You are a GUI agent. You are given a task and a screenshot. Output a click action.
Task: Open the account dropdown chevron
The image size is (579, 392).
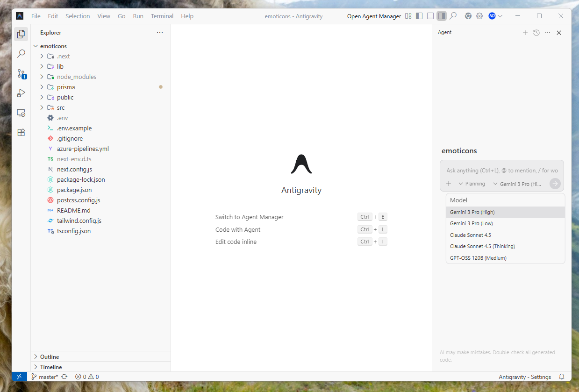click(x=500, y=16)
